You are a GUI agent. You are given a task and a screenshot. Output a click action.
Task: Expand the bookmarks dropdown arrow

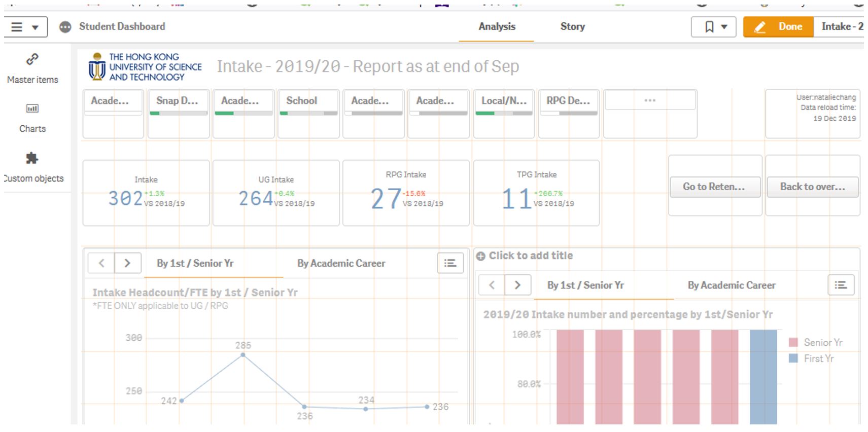pyautogui.click(x=724, y=27)
